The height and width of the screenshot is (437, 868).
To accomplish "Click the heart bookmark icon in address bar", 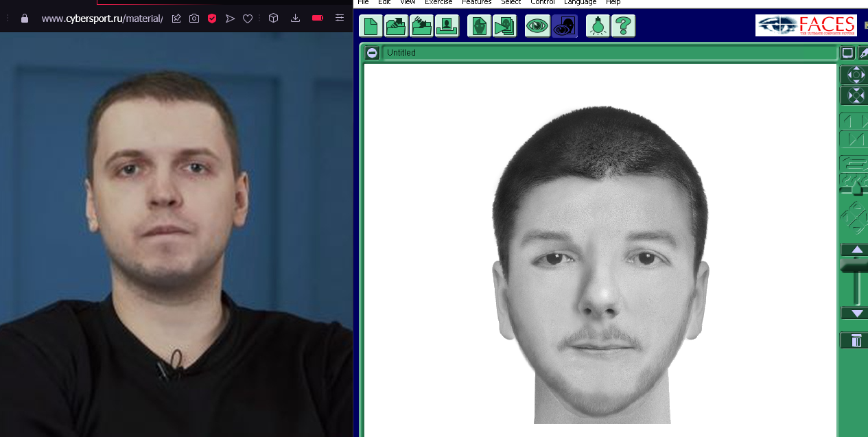I will [x=248, y=19].
